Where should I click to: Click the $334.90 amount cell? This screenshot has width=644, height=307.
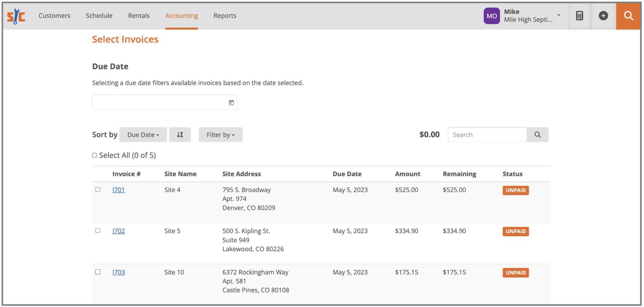click(406, 231)
